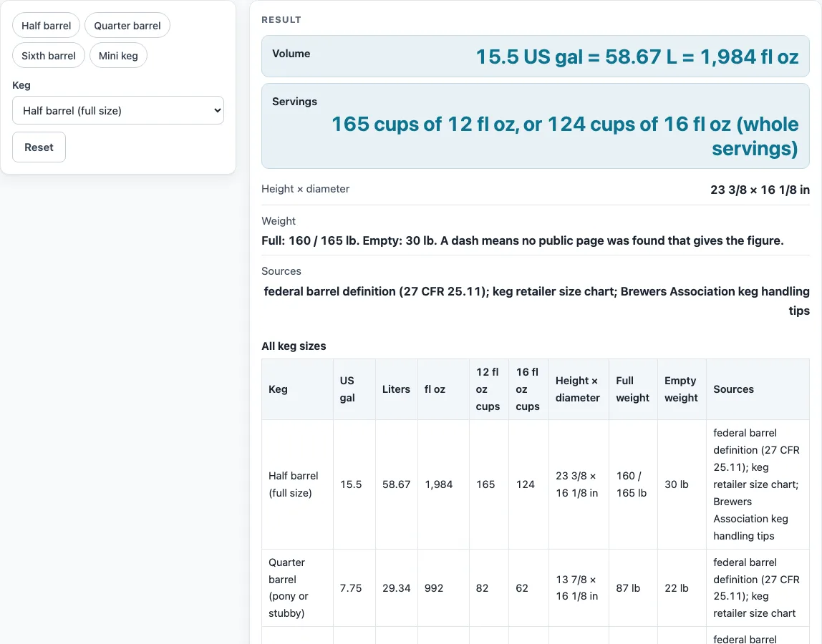Click the '7.75' gallons cell
The image size is (822, 644).
click(x=354, y=588)
